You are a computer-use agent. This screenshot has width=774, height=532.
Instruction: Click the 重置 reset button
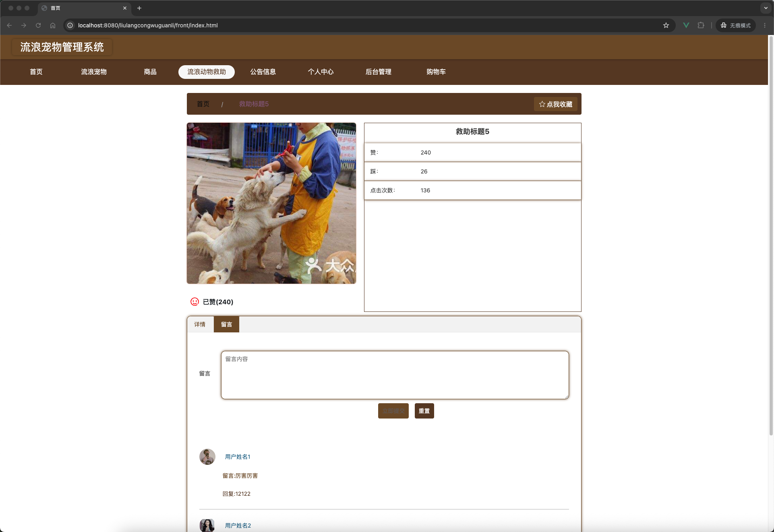pyautogui.click(x=424, y=411)
